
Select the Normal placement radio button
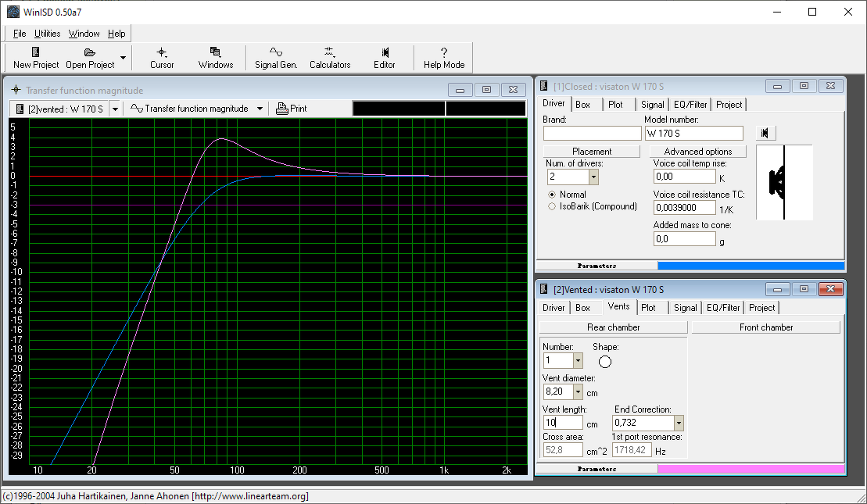tap(552, 195)
